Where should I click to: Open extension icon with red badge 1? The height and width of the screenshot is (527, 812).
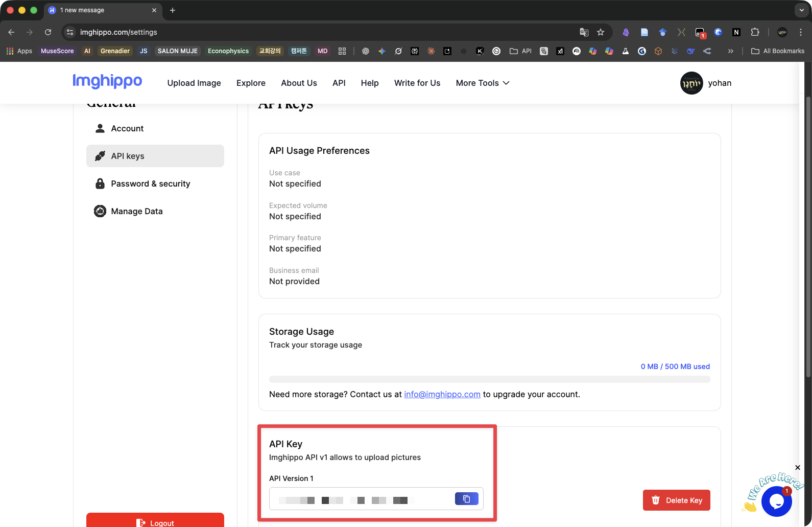click(700, 33)
